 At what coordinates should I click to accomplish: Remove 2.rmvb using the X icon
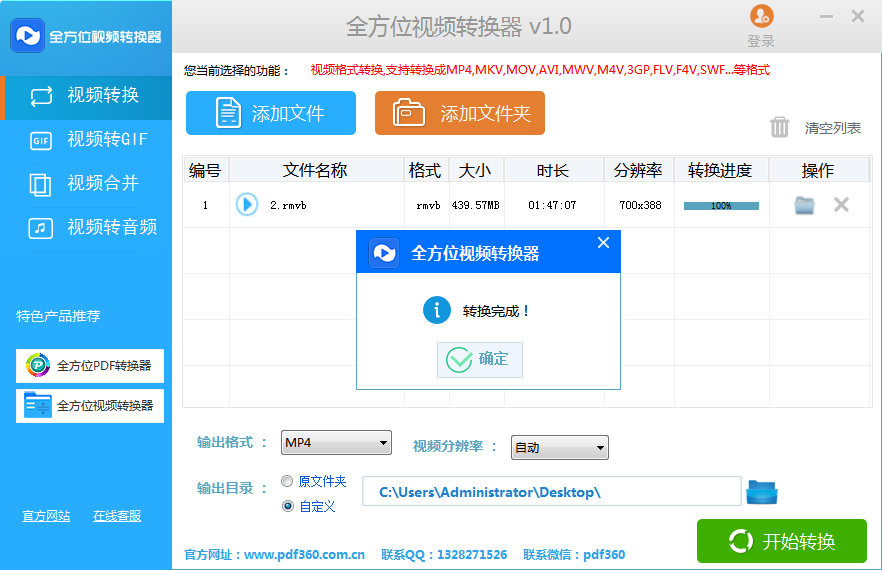tap(841, 205)
